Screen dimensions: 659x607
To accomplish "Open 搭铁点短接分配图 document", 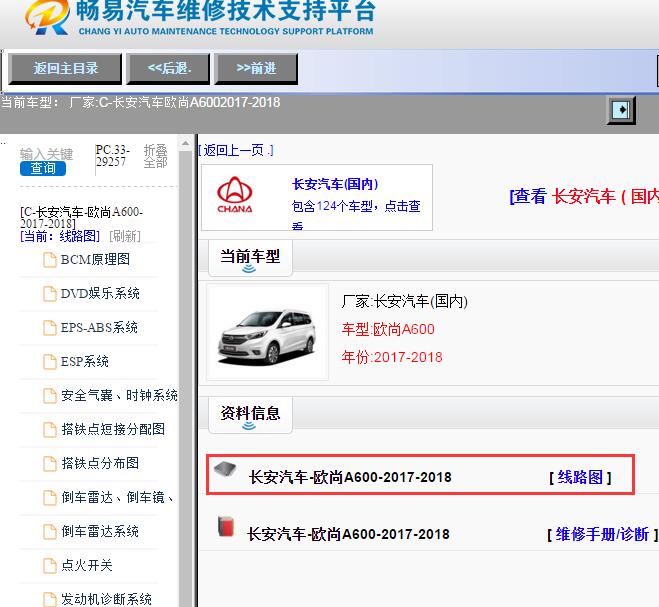I will coord(113,429).
